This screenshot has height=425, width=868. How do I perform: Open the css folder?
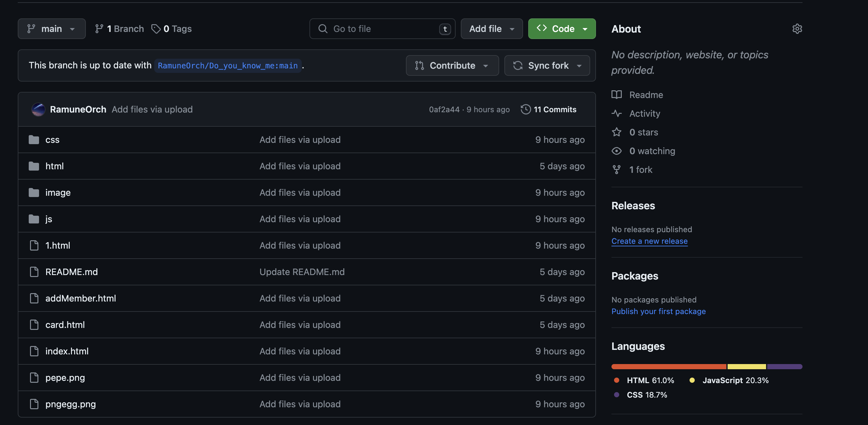[52, 140]
